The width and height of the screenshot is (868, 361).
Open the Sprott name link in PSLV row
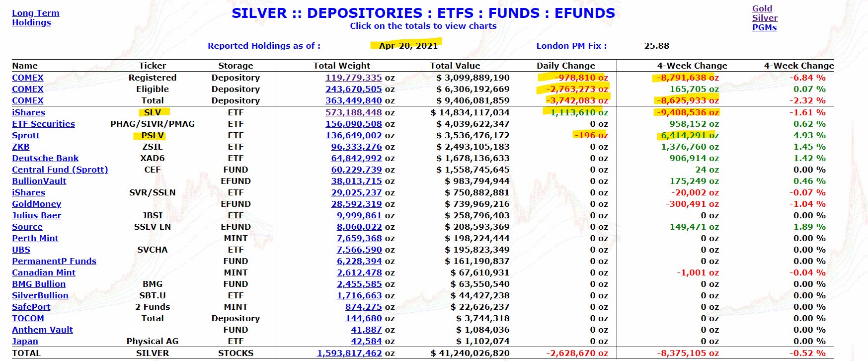(26, 135)
